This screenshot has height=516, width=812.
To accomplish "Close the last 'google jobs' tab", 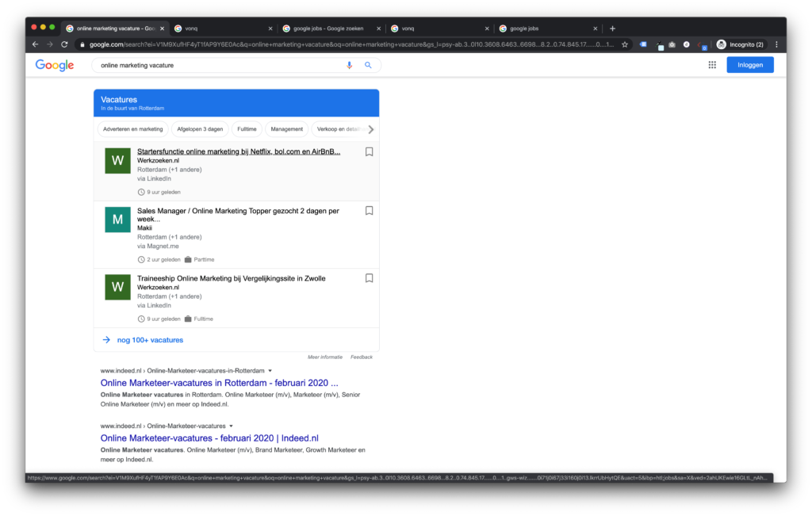I will coord(595,29).
